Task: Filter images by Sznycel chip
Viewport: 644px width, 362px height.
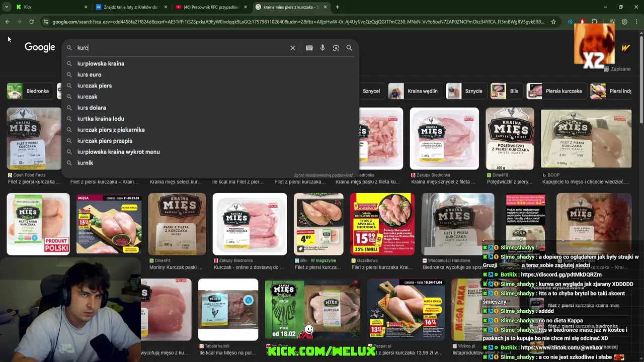Action: pos(371,91)
